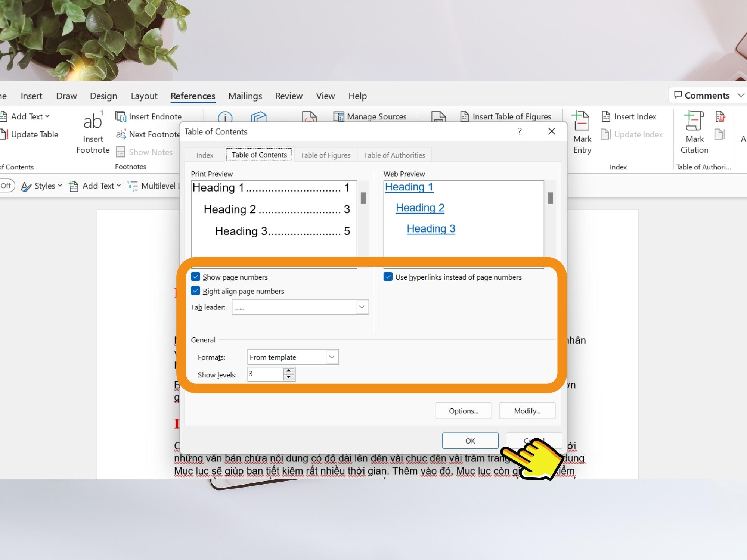Click the Options... button
The width and height of the screenshot is (747, 560).
coord(464,411)
